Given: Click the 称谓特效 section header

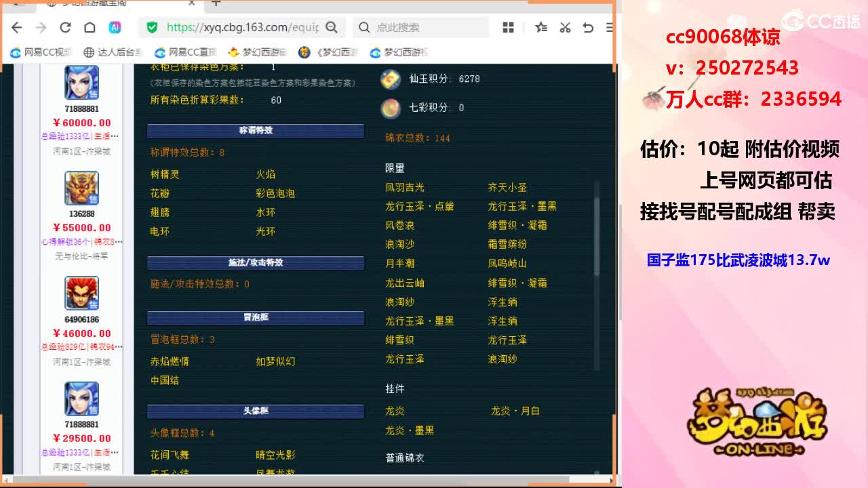Looking at the screenshot, I should click(x=256, y=130).
